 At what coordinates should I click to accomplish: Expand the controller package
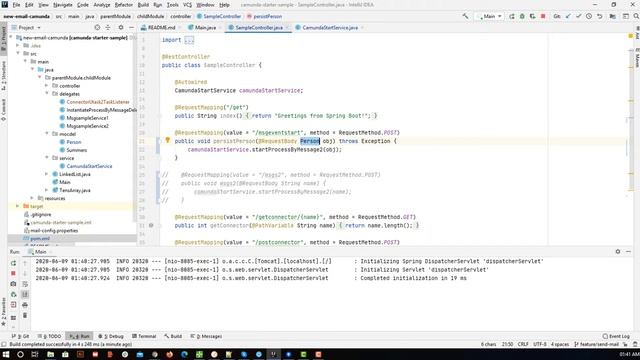point(47,86)
